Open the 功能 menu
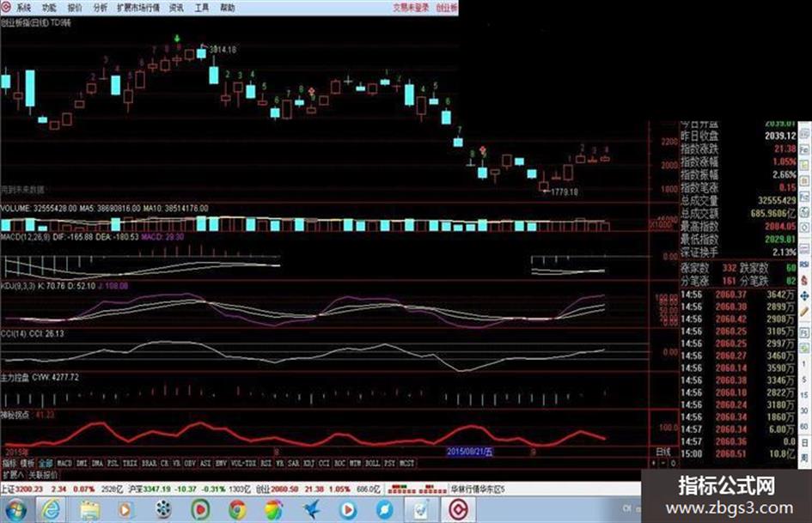This screenshot has width=812, height=523. 49,8
